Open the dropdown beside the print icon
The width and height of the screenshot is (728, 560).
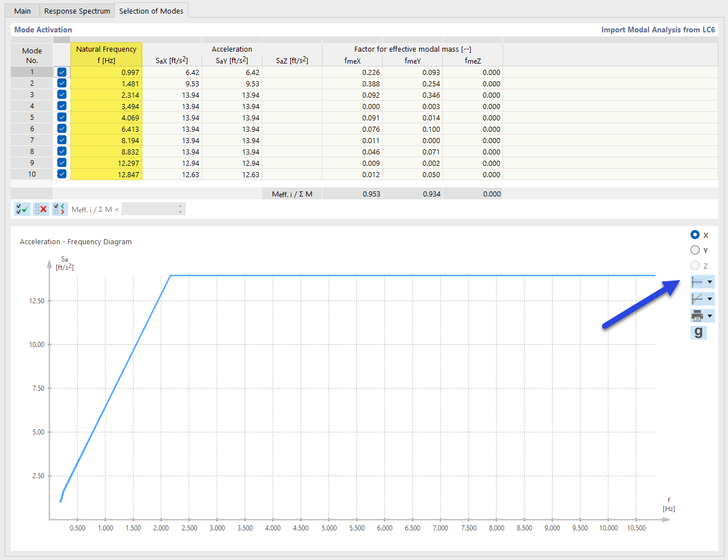(x=709, y=315)
